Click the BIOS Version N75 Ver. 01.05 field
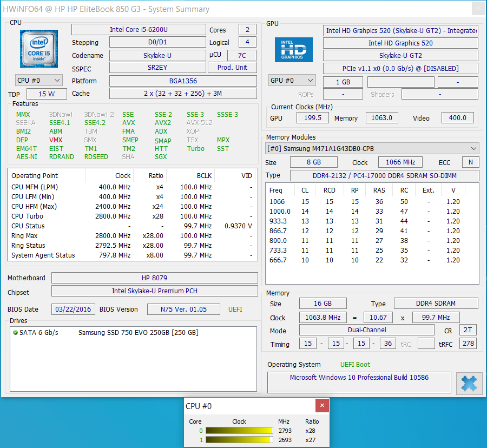 pos(183,309)
